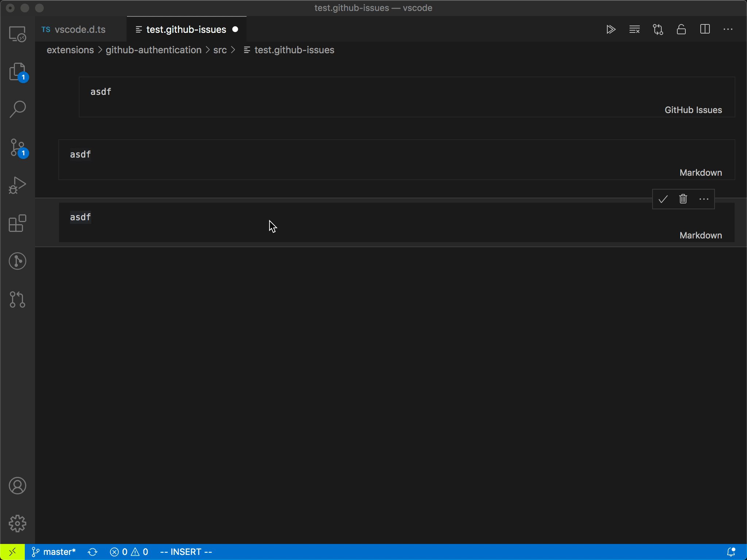Screen dimensions: 747x560
Task: Open the cell's more actions ellipsis menu
Action: click(704, 199)
